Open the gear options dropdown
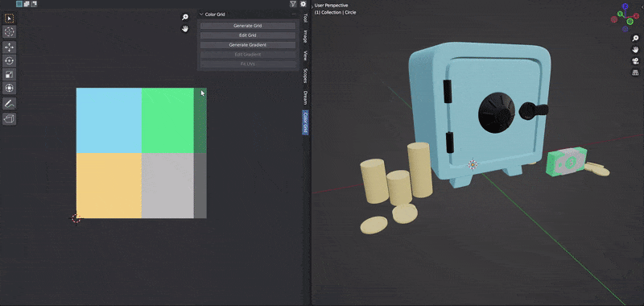The height and width of the screenshot is (306, 644). [303, 4]
